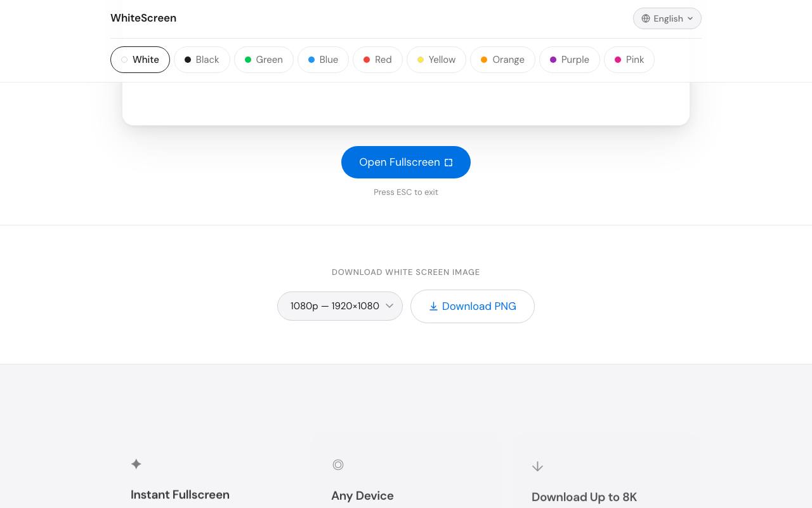Select the White color tab

coord(140,60)
